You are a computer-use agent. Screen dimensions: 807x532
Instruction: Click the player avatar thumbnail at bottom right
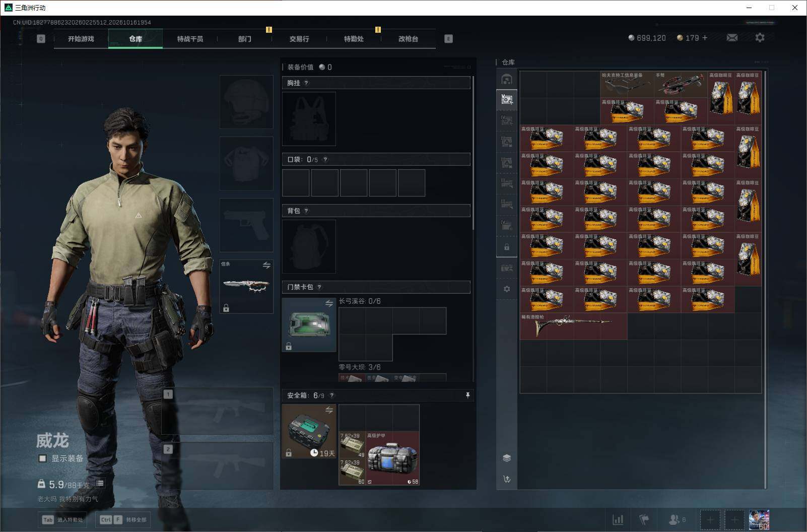pos(759,519)
